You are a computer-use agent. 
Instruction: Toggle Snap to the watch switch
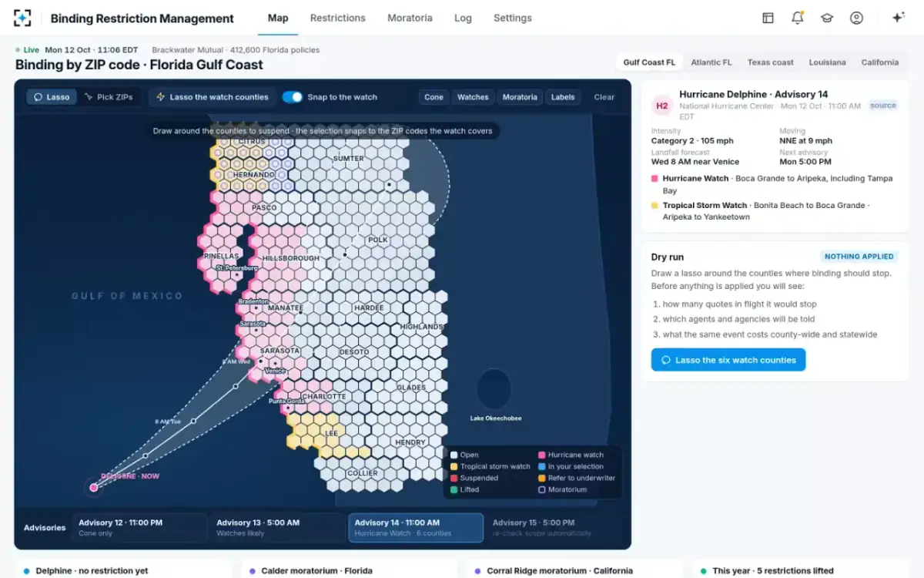[293, 97]
